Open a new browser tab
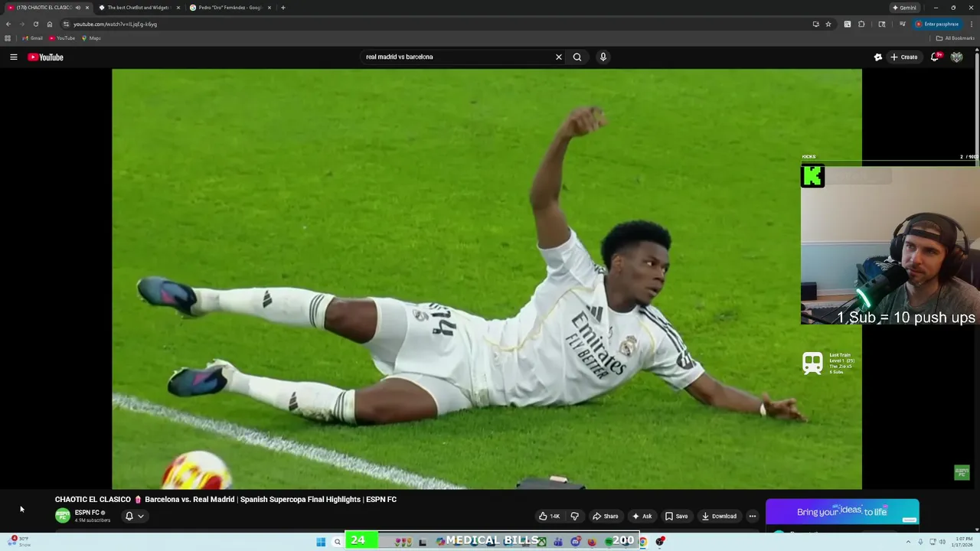Viewport: 980px width, 551px height. coord(283,8)
